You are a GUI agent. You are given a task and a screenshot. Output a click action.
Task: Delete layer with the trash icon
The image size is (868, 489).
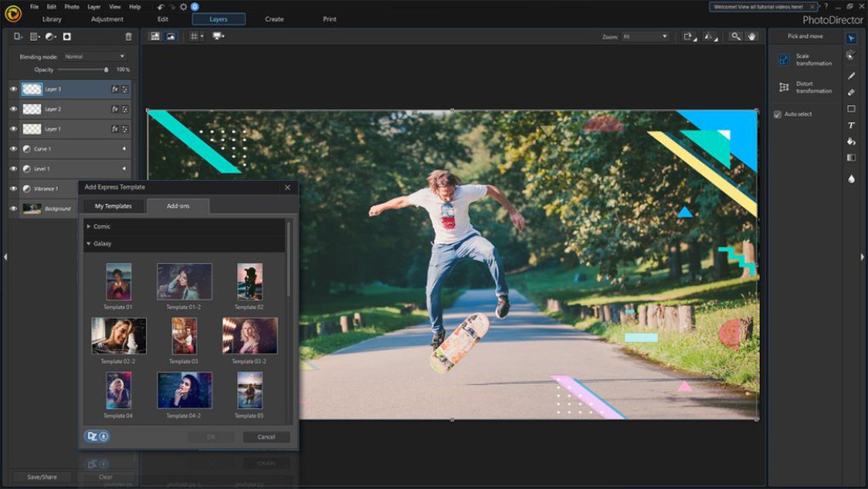click(128, 37)
